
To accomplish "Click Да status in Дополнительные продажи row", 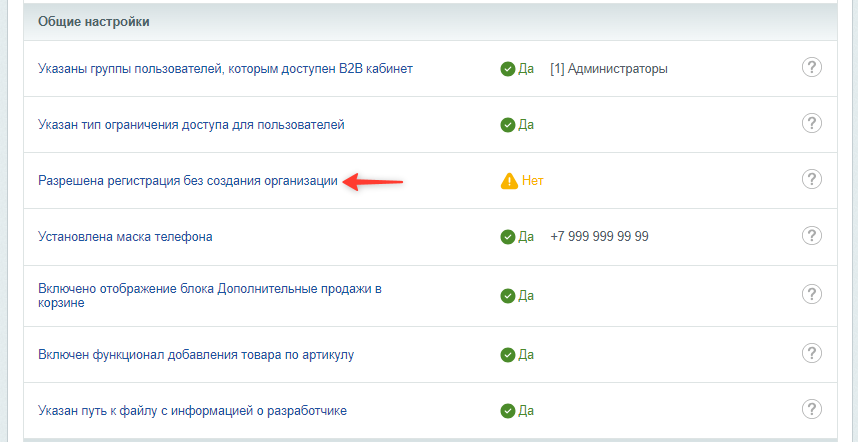I will pyautogui.click(x=526, y=296).
